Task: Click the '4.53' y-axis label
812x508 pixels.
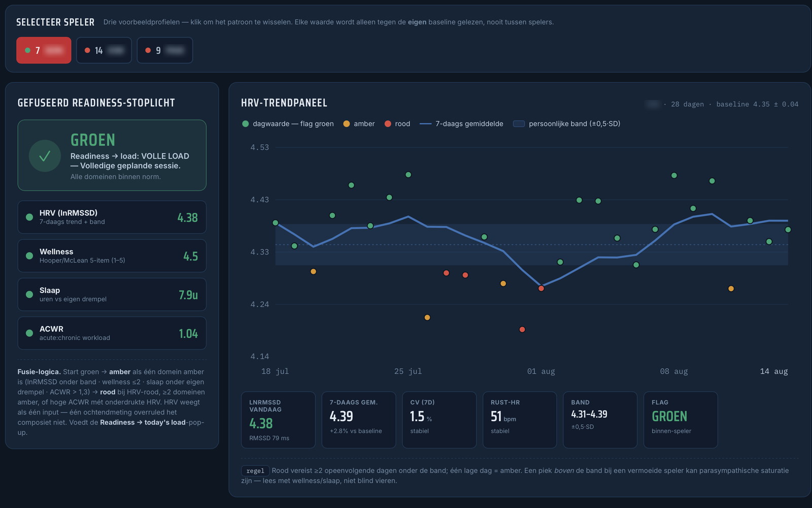Action: [260, 147]
